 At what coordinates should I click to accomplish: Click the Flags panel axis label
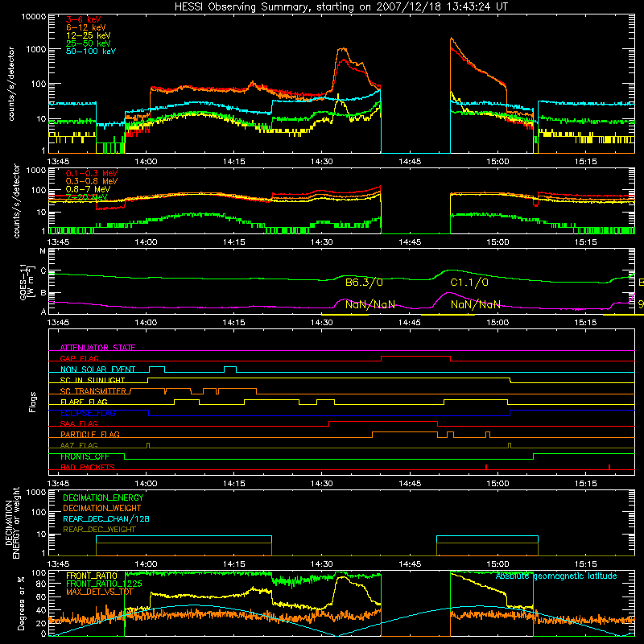coord(32,402)
